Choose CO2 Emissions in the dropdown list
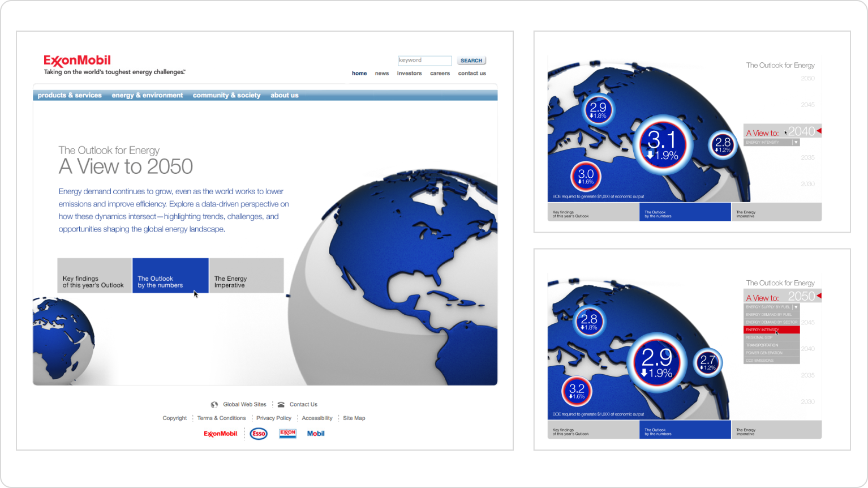The image size is (868, 488). (760, 361)
